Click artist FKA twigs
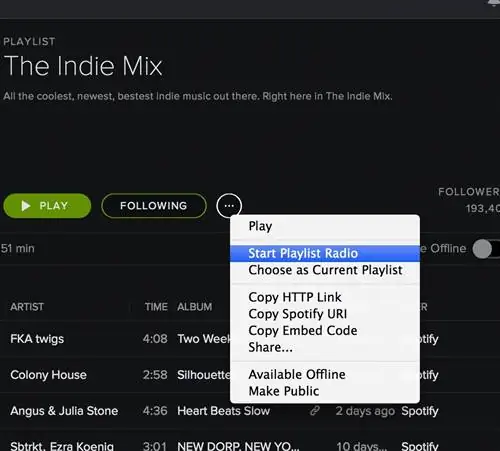Screen dimensions: 500x451 [x=37, y=339]
